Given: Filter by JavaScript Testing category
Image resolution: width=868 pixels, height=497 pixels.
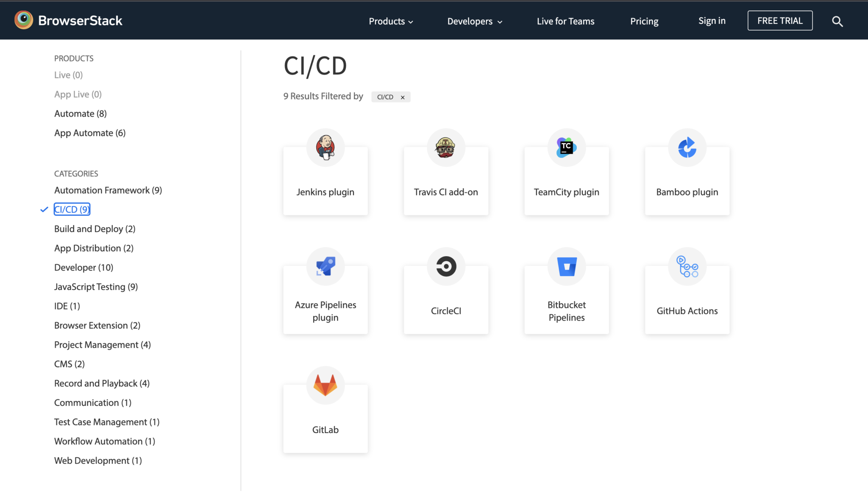Looking at the screenshot, I should [x=96, y=287].
